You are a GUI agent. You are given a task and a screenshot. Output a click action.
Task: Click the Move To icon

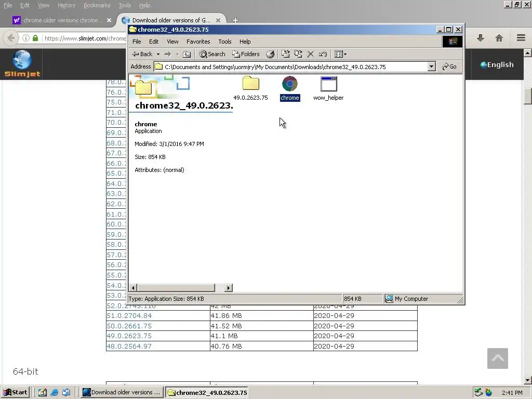tap(285, 54)
